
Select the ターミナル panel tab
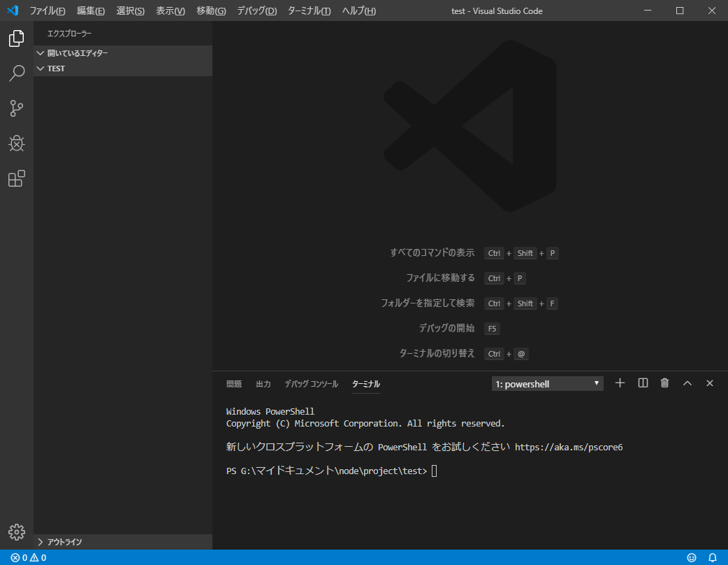click(x=366, y=384)
